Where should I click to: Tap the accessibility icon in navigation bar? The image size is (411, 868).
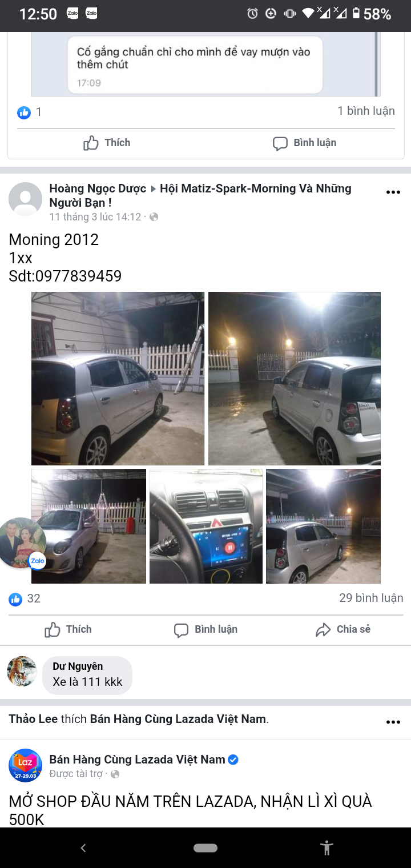pyautogui.click(x=327, y=847)
